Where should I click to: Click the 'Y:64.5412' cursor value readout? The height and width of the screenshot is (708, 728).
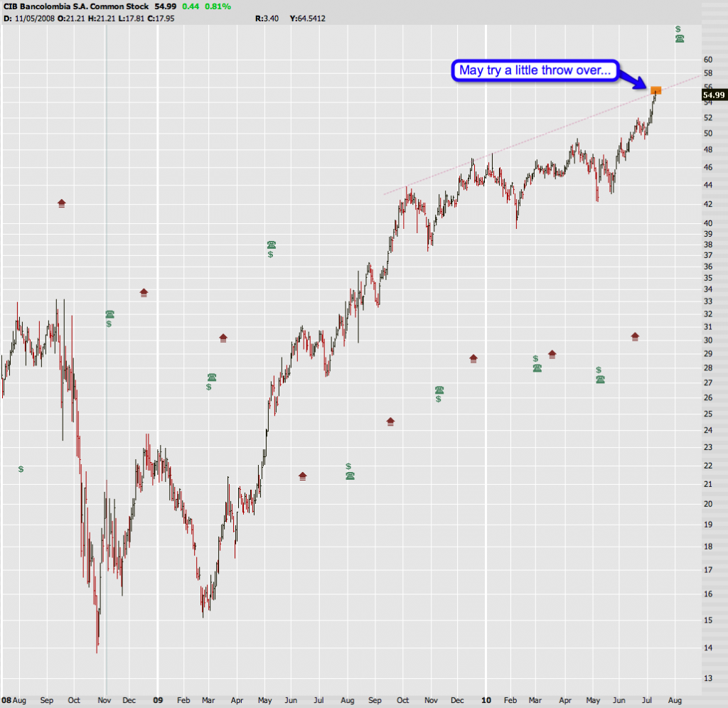pyautogui.click(x=307, y=18)
